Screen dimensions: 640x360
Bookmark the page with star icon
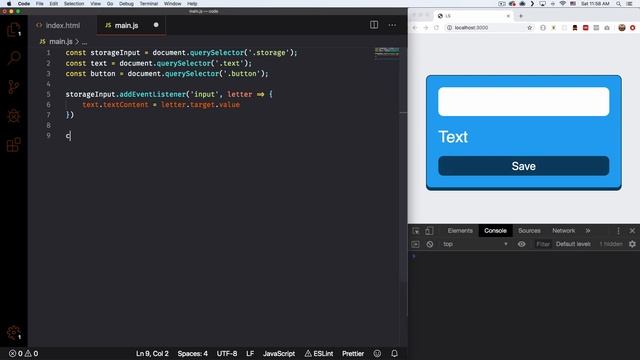[530, 28]
